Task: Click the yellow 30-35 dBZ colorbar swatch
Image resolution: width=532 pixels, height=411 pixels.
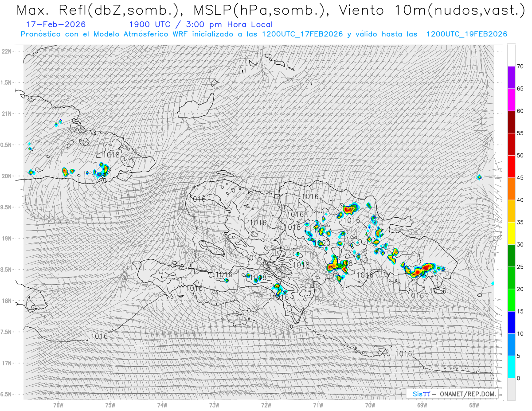Action: click(511, 233)
